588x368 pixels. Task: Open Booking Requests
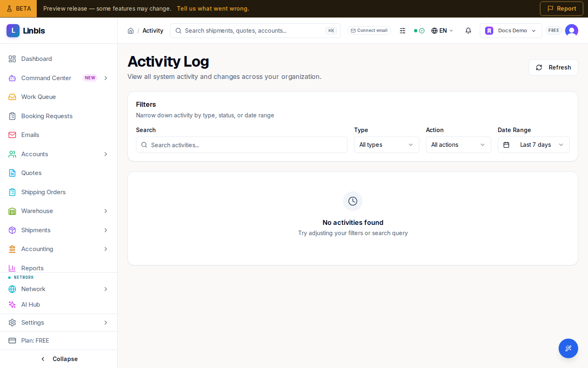click(x=59, y=116)
